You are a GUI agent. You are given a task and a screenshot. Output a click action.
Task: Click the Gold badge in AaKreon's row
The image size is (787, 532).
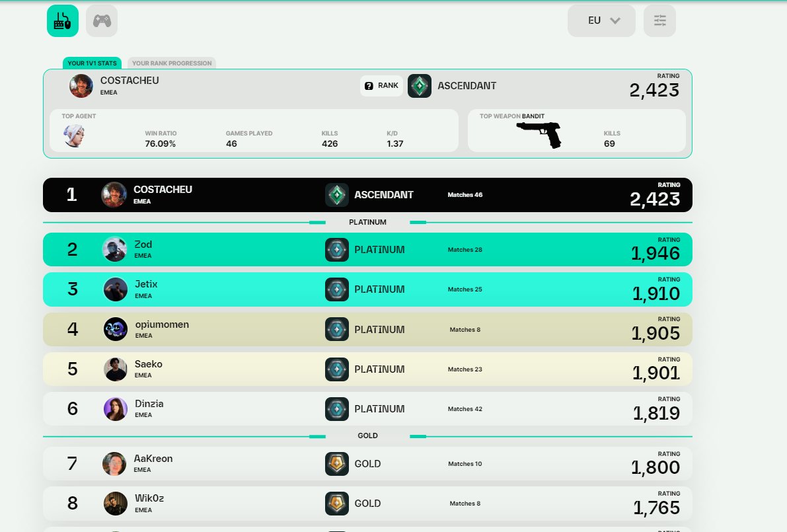337,464
